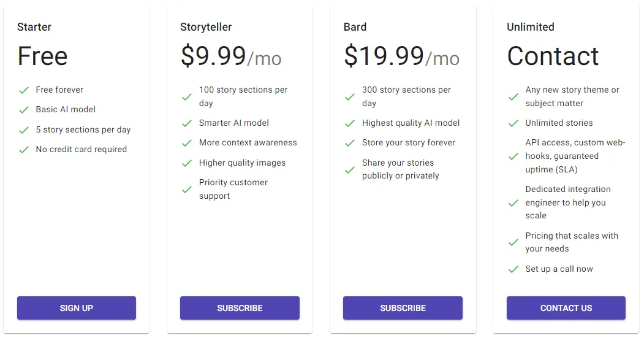Screen dimensions: 644x338
Task: Click checkmark beside No credit card required
Action: pyautogui.click(x=24, y=150)
